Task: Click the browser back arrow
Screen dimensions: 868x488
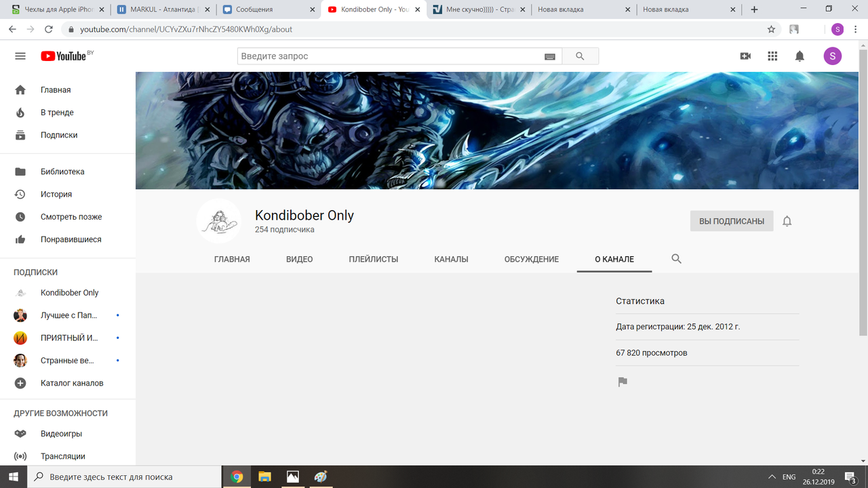Action: (x=12, y=29)
